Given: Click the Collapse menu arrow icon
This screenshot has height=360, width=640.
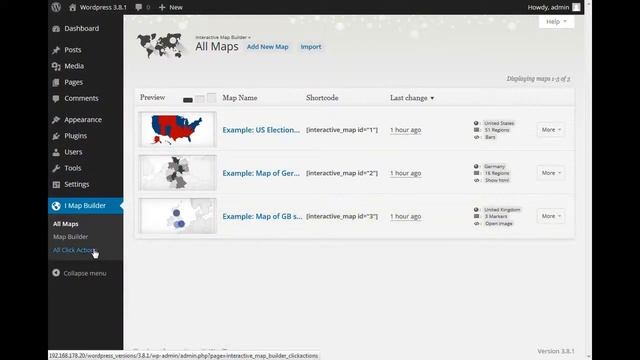Looking at the screenshot, I should click(56, 273).
